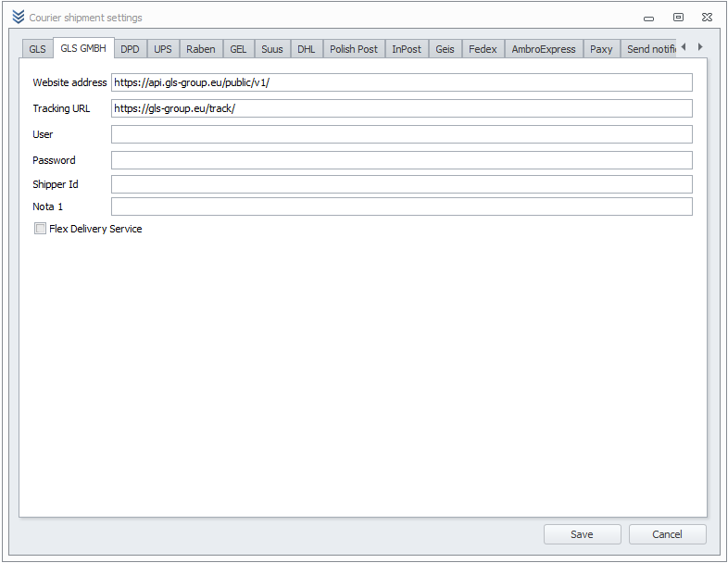The width and height of the screenshot is (728, 563).
Task: Open the InPost tab
Action: [x=407, y=49]
